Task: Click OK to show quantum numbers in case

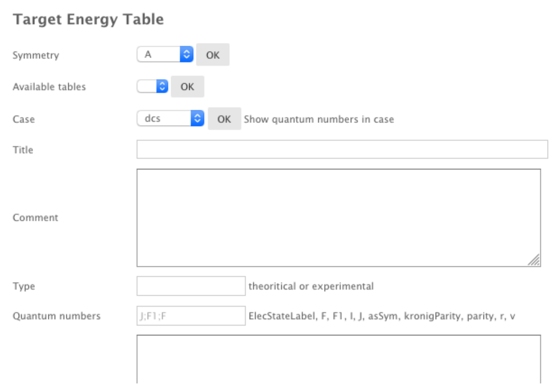Action: (224, 119)
